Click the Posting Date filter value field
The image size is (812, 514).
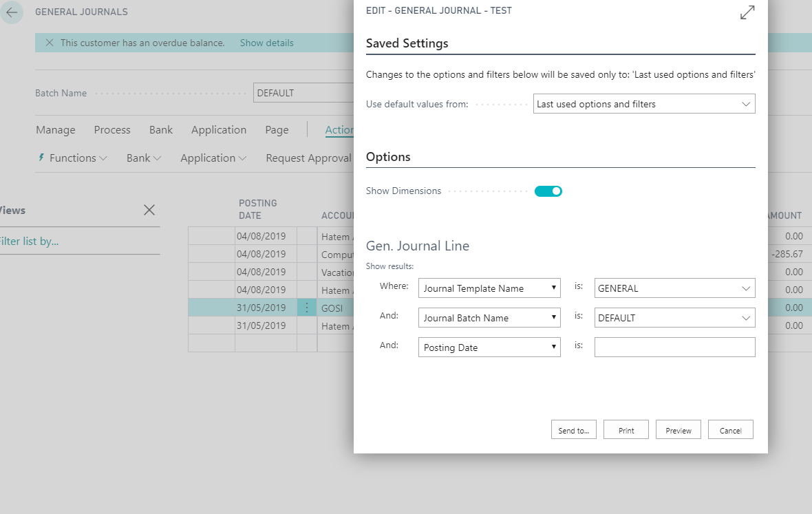pyautogui.click(x=674, y=347)
